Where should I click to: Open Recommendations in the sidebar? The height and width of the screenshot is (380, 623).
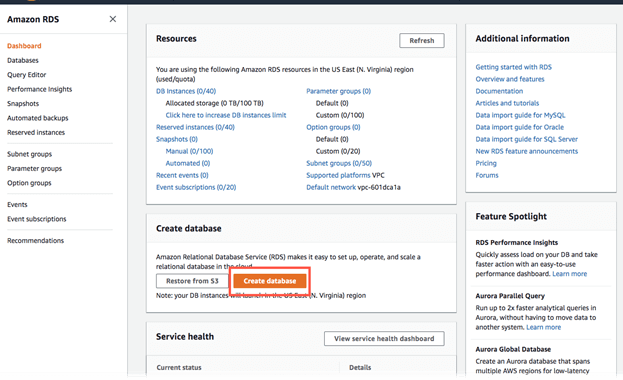(x=35, y=240)
